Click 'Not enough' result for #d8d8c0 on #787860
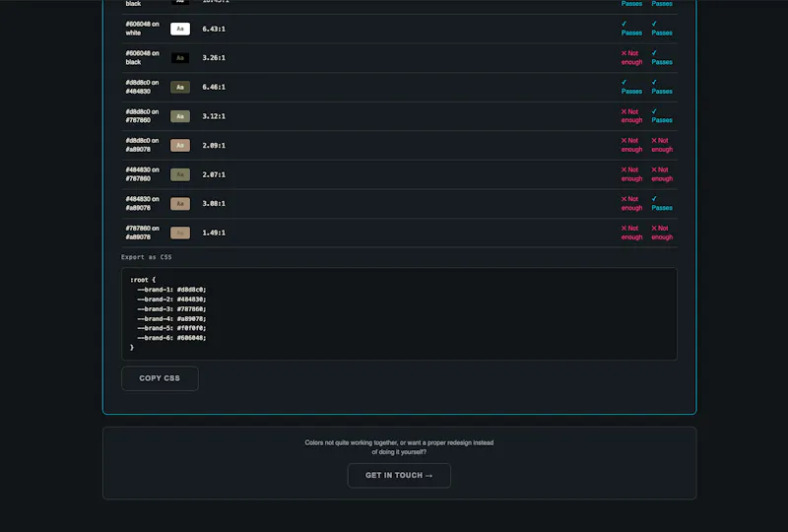The image size is (788, 532). 631,116
